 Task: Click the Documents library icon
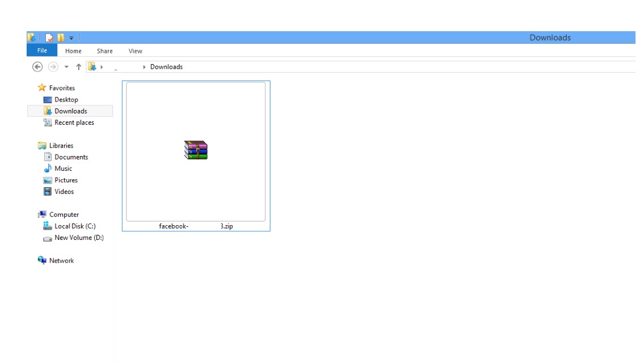48,157
